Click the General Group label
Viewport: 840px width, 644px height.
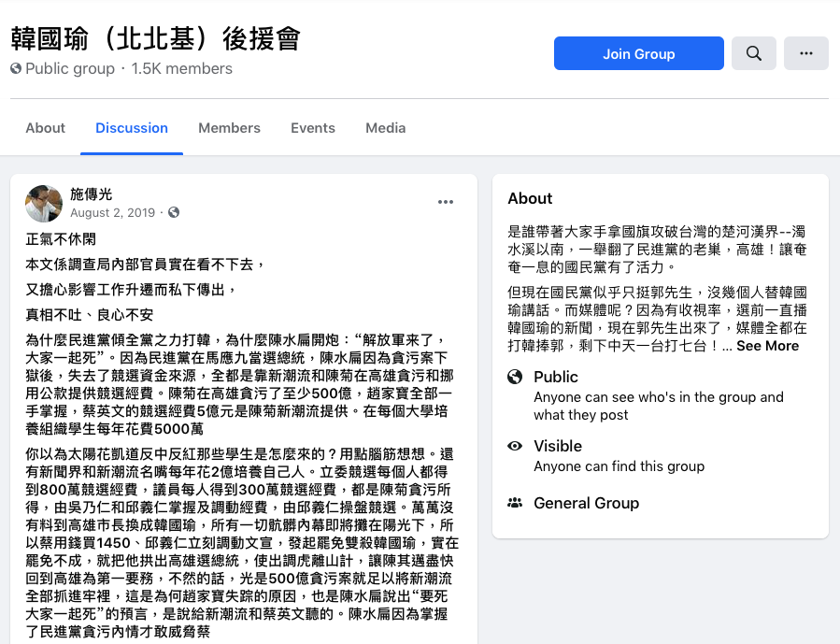tap(586, 503)
